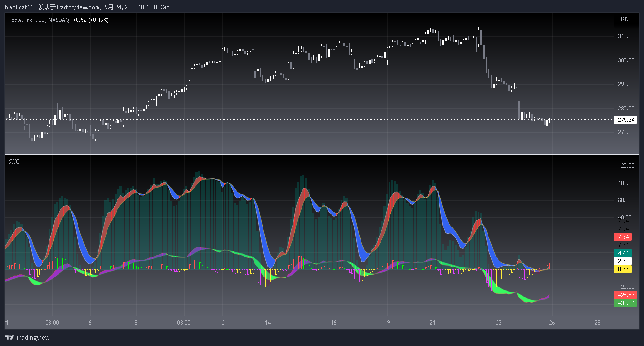Click date 16 on time axis

[334, 323]
